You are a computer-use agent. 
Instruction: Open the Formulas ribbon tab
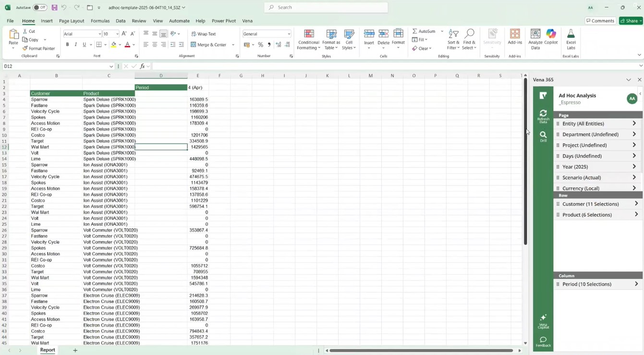coord(100,21)
